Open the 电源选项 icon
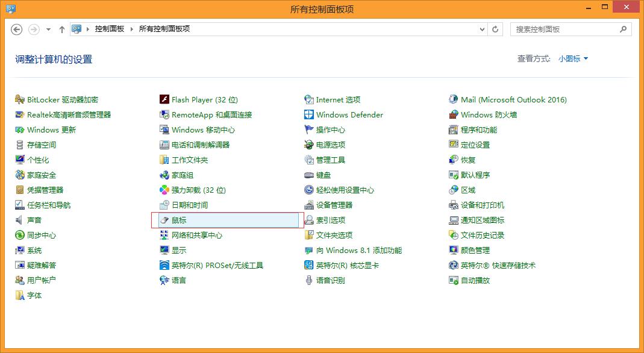This screenshot has height=353, width=644. click(309, 145)
